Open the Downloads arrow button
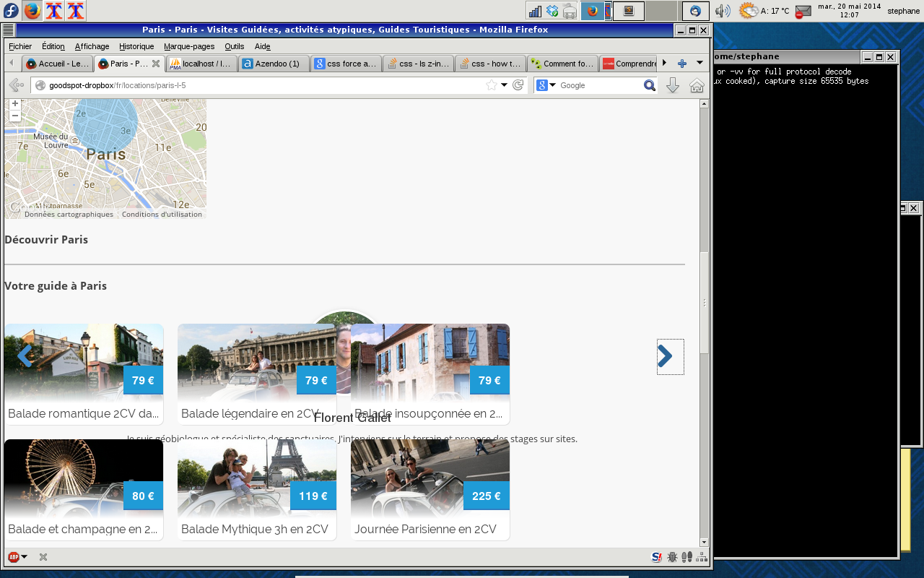Screen dimensions: 924x578 click(672, 85)
